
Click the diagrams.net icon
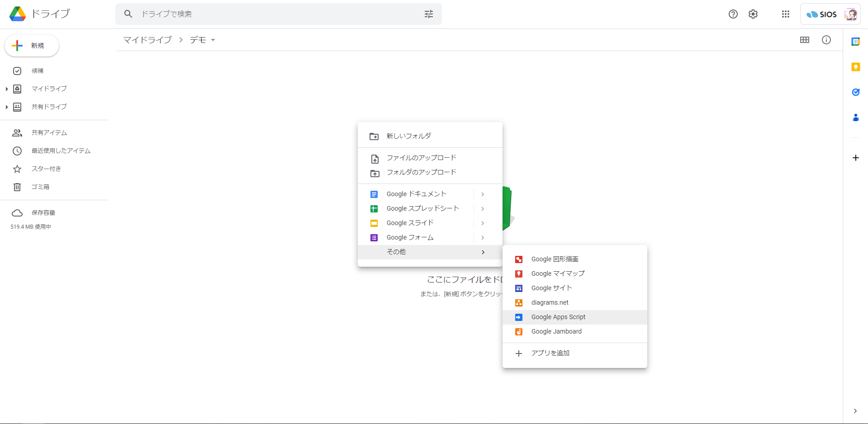(x=519, y=303)
